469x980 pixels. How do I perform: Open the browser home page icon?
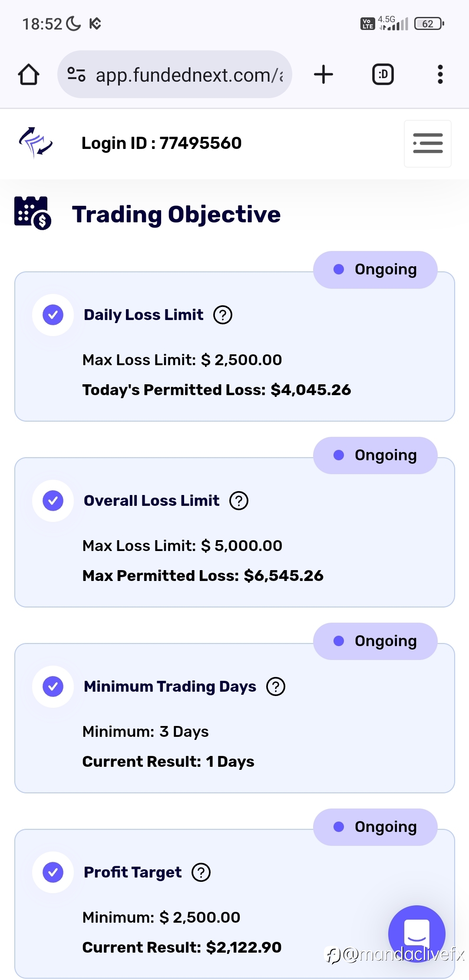coord(29,74)
